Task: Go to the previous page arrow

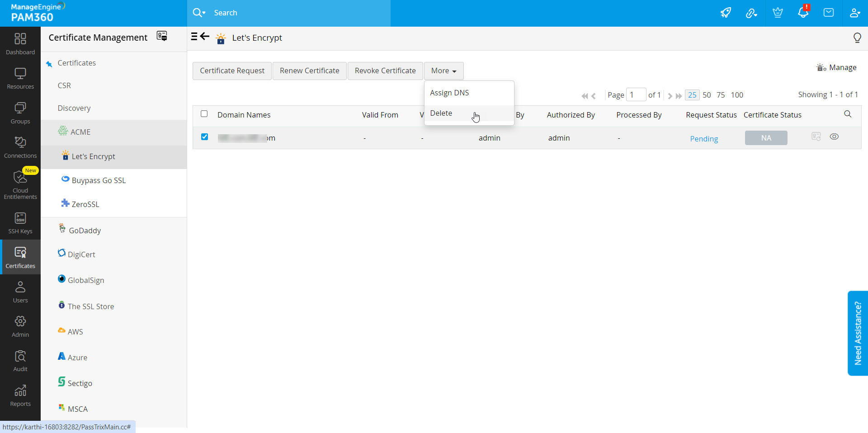Action: (x=594, y=96)
